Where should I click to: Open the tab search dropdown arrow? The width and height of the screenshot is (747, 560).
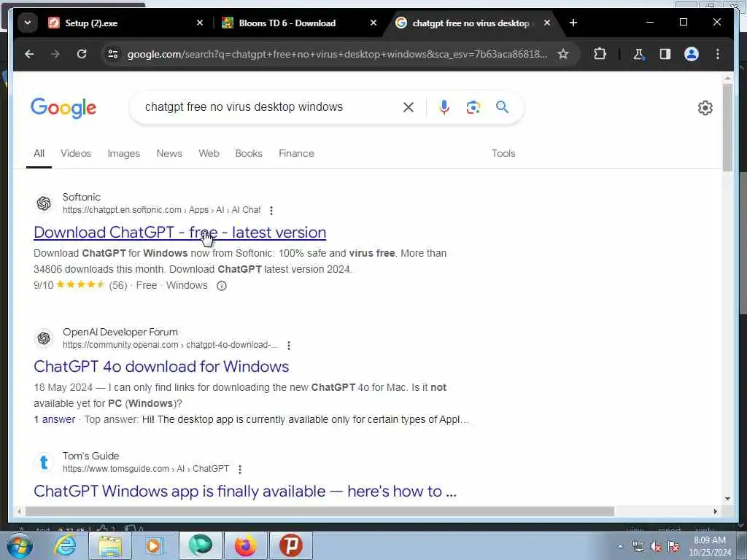click(28, 23)
